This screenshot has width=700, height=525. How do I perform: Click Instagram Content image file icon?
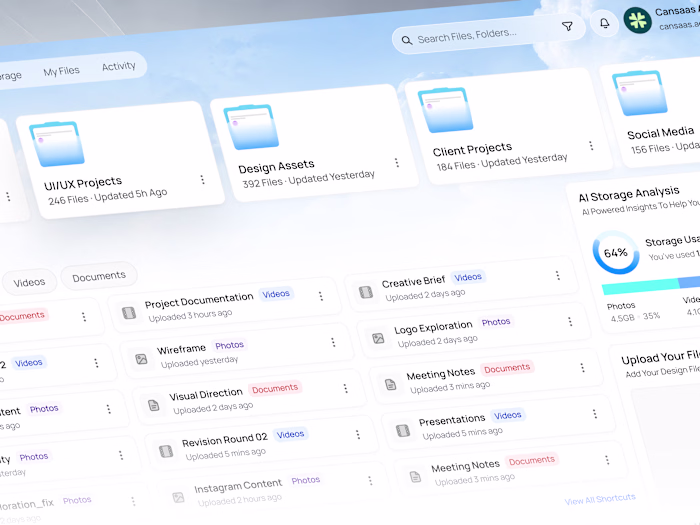pyautogui.click(x=178, y=497)
